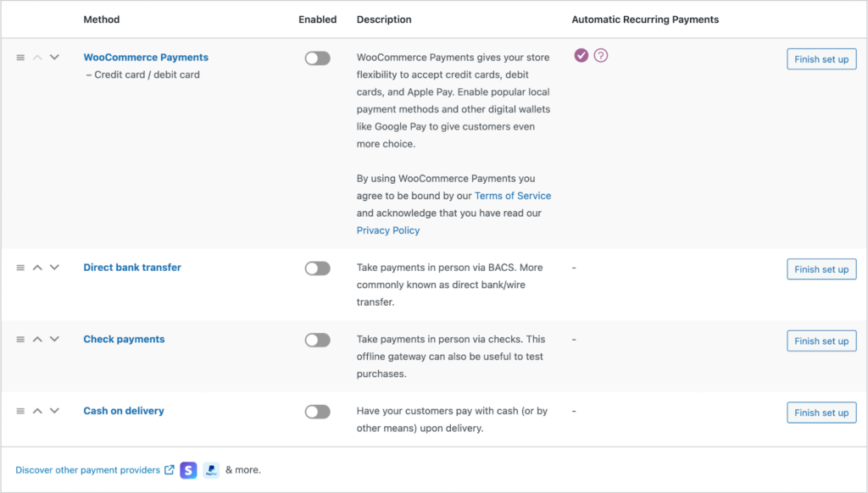Finish set up for Direct bank transfer
Screen dimensions: 868x493
click(x=821, y=269)
